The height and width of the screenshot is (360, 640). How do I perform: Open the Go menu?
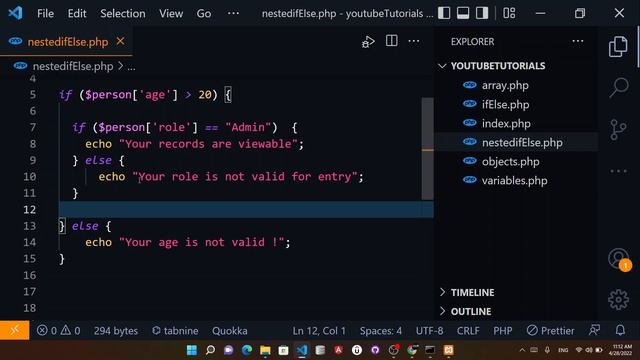[204, 13]
